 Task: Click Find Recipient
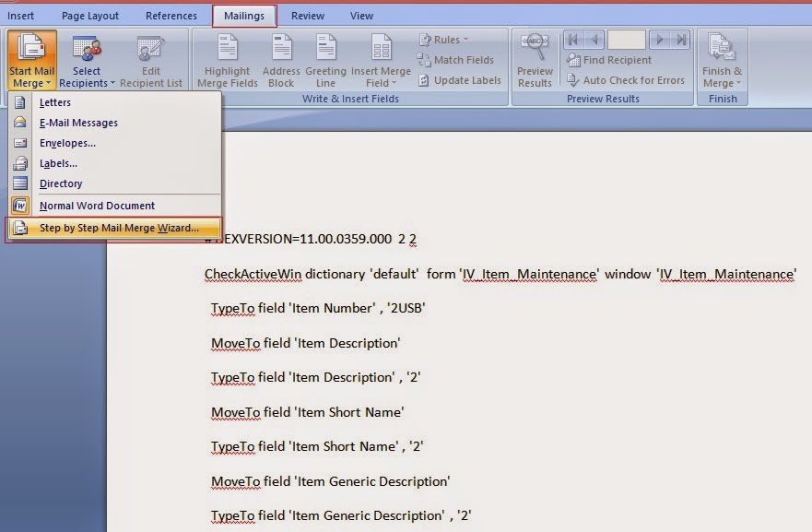[x=608, y=60]
